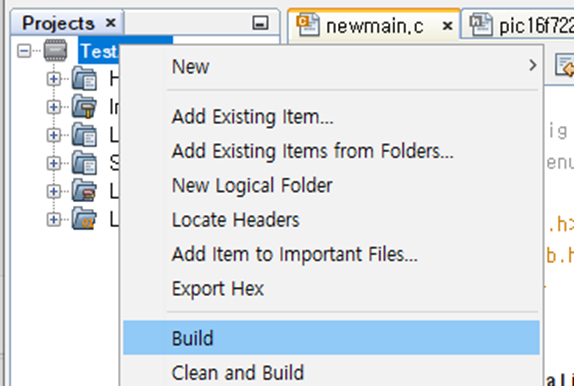Click the header files folder icon starting H
The image size is (574, 386).
pyautogui.click(x=84, y=78)
